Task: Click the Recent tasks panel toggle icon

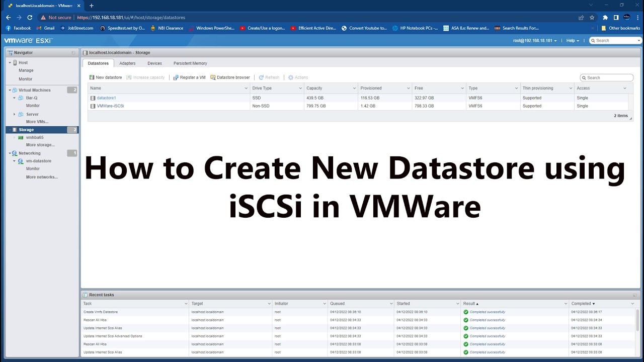Action: pos(635,295)
